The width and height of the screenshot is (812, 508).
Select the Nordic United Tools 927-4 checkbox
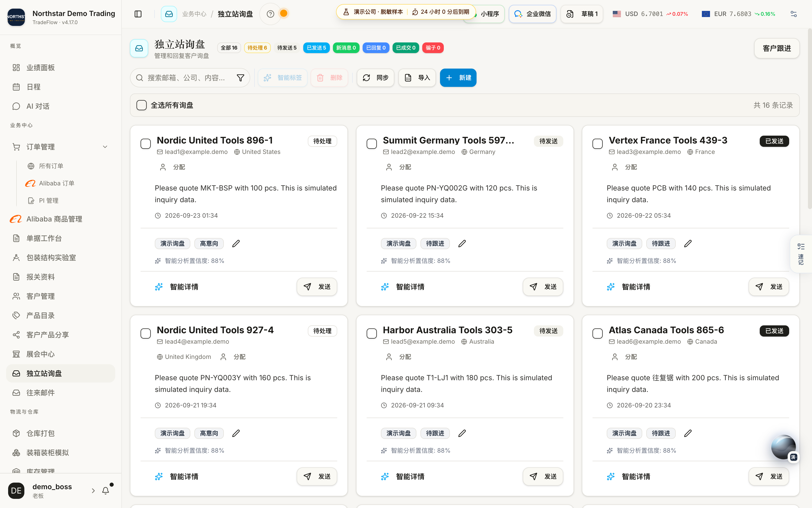146,334
